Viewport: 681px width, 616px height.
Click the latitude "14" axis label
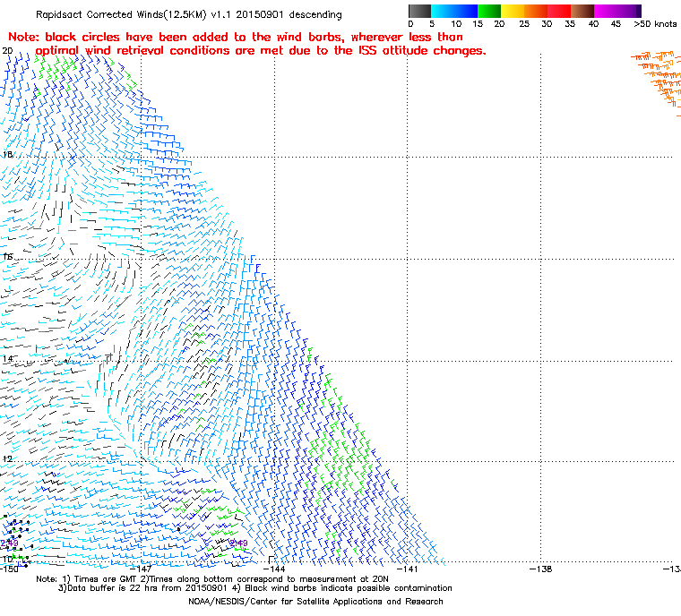pyautogui.click(x=8, y=359)
